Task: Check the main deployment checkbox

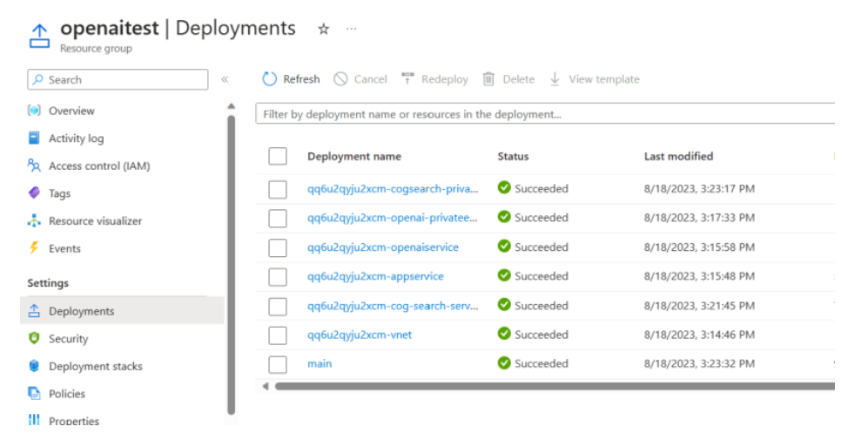Action: click(278, 365)
